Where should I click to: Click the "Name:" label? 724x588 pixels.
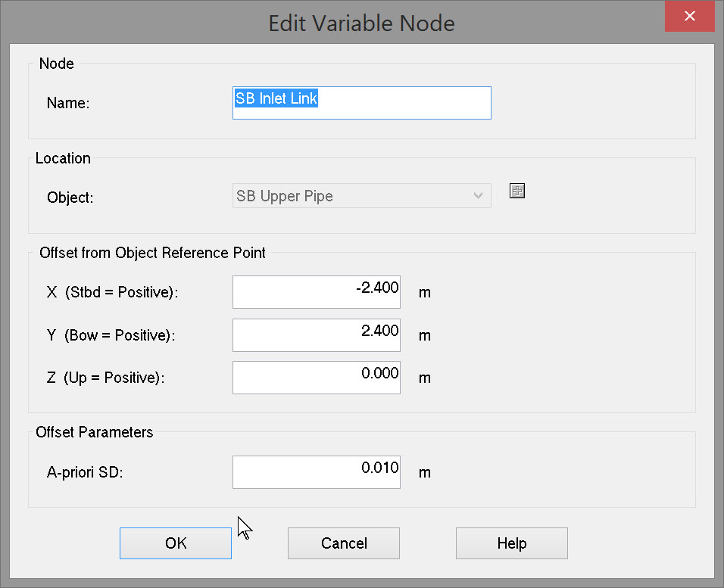[68, 104]
